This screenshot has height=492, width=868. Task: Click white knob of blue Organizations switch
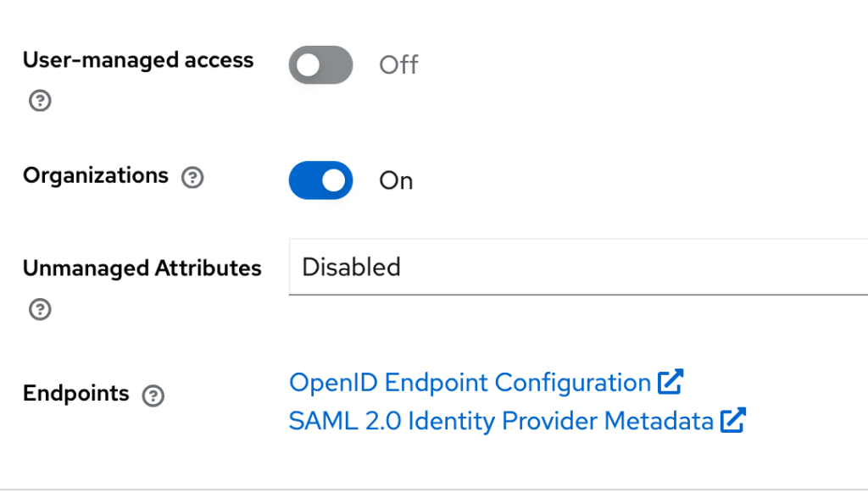coord(334,180)
